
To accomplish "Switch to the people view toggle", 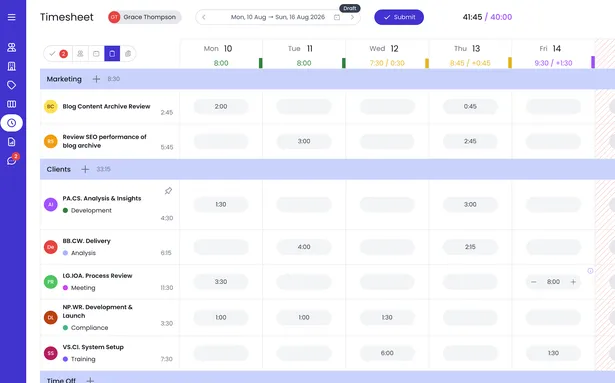I will coord(80,54).
